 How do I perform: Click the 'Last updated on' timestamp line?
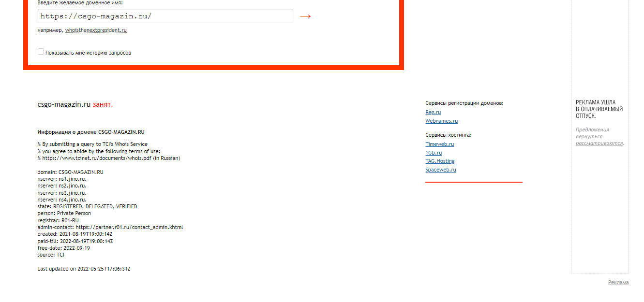pos(84,269)
